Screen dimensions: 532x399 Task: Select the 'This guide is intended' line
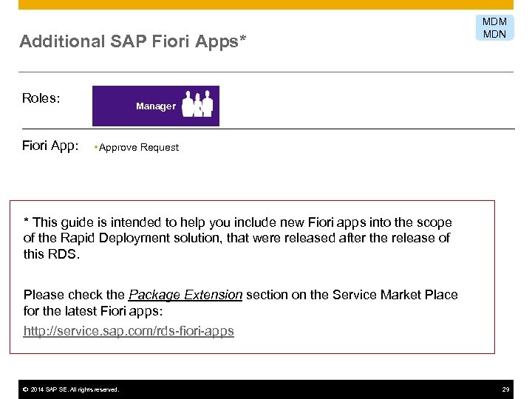[x=238, y=222]
